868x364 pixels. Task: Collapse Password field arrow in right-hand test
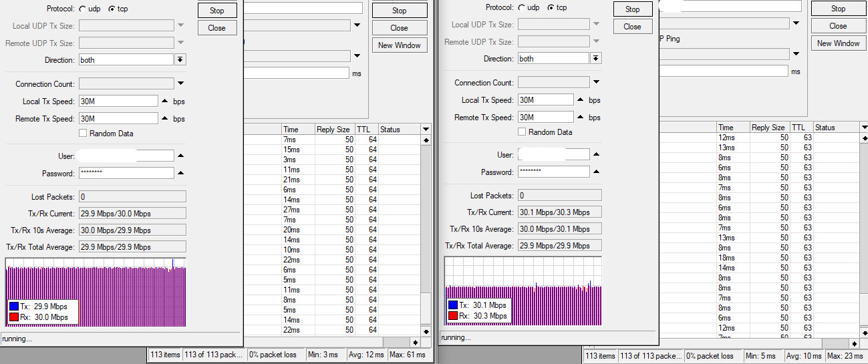596,172
